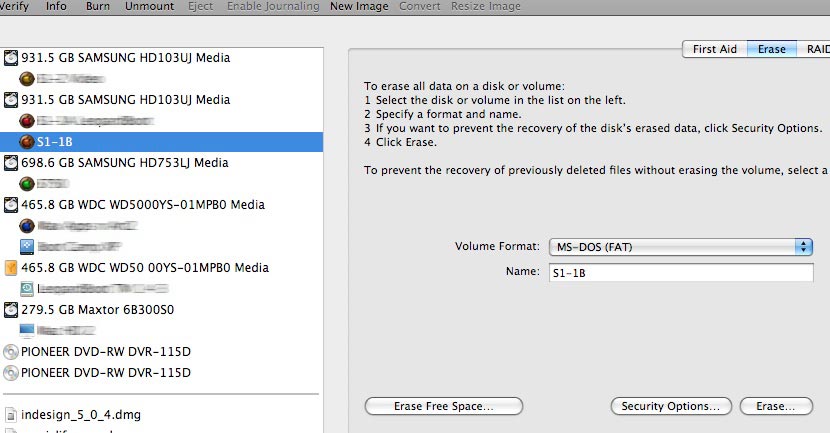Select the Erase tab
The height and width of the screenshot is (433, 830).
tap(772, 49)
